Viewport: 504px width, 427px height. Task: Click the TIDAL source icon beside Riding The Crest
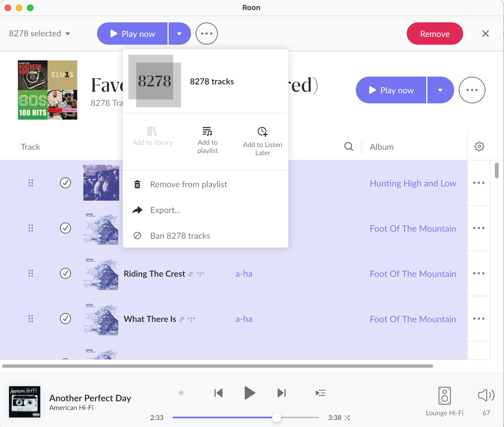coord(200,274)
